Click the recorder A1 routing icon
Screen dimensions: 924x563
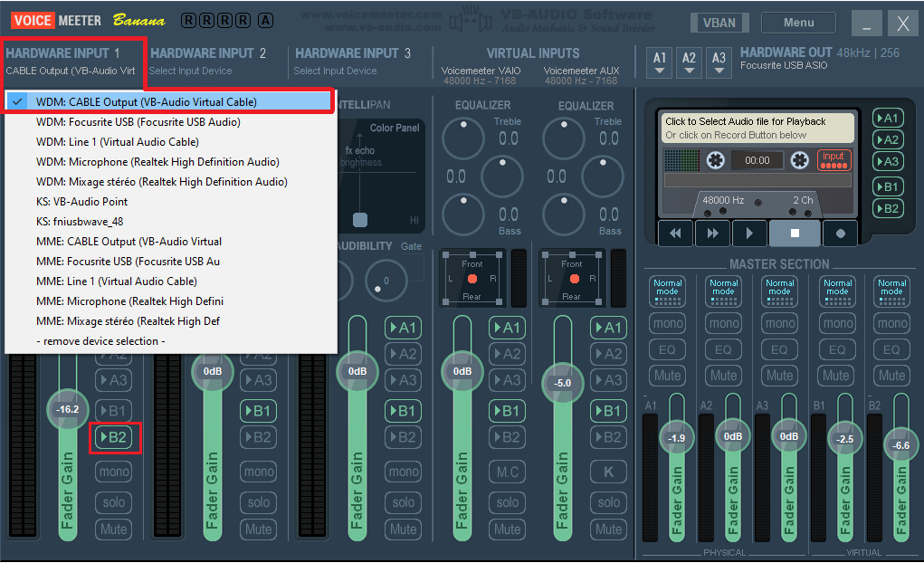tap(888, 119)
